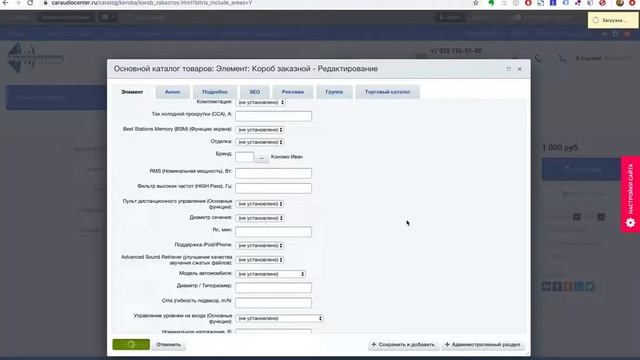Click the Rc, мин input field

pos(273,232)
